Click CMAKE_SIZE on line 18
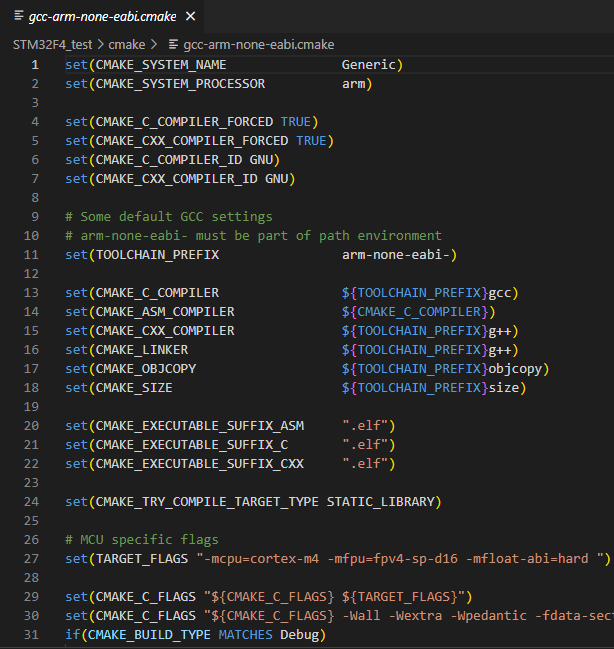 (x=134, y=388)
